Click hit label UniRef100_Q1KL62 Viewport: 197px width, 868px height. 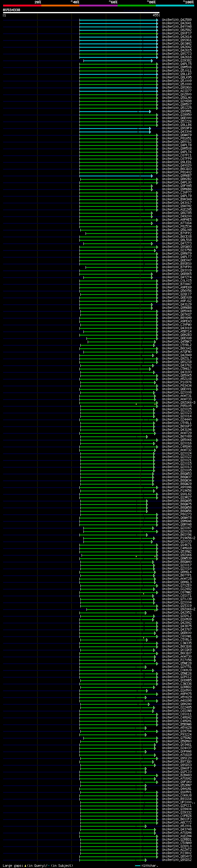point(176,494)
